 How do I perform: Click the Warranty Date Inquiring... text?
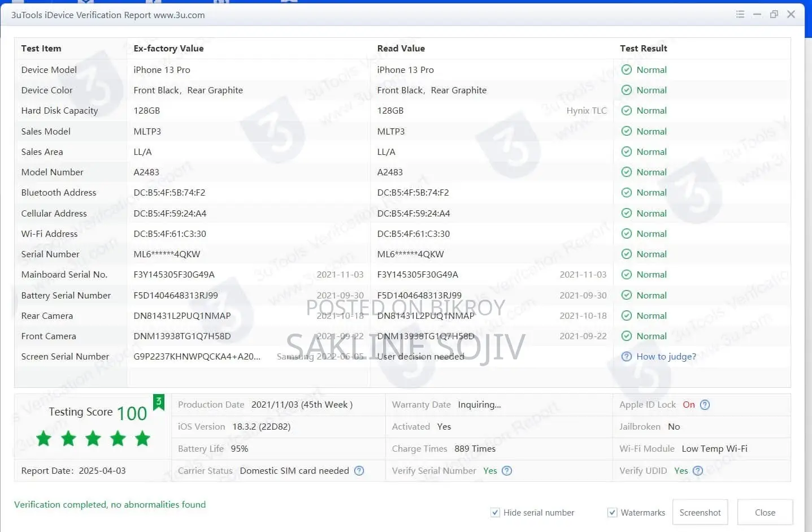pos(479,405)
